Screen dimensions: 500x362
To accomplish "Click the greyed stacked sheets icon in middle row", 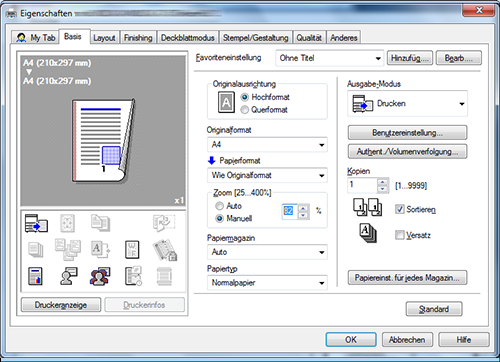I will pos(36,250).
